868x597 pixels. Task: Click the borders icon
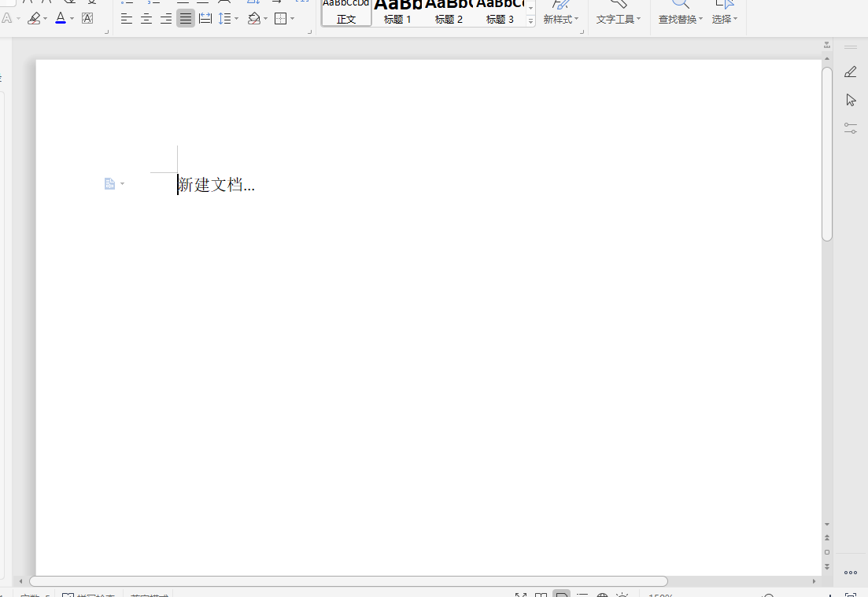(x=281, y=19)
